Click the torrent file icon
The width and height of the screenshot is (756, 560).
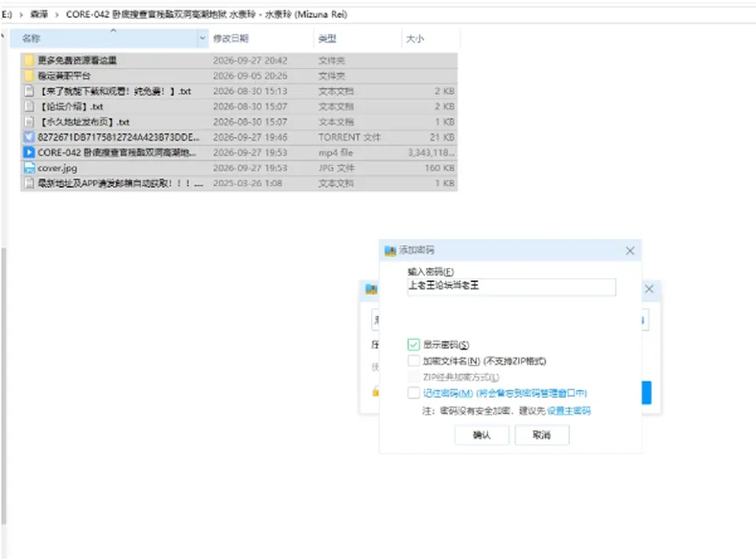coord(29,137)
